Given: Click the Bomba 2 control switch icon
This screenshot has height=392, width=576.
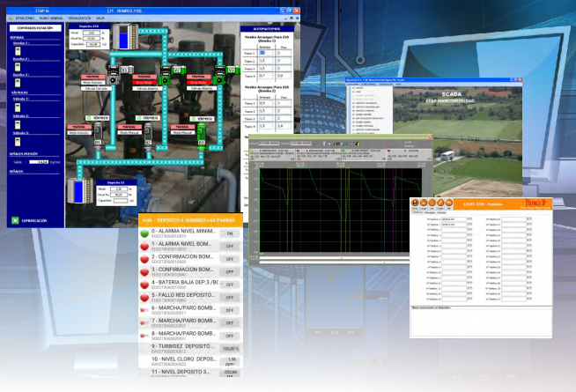Looking at the screenshot, I should [x=18, y=66].
